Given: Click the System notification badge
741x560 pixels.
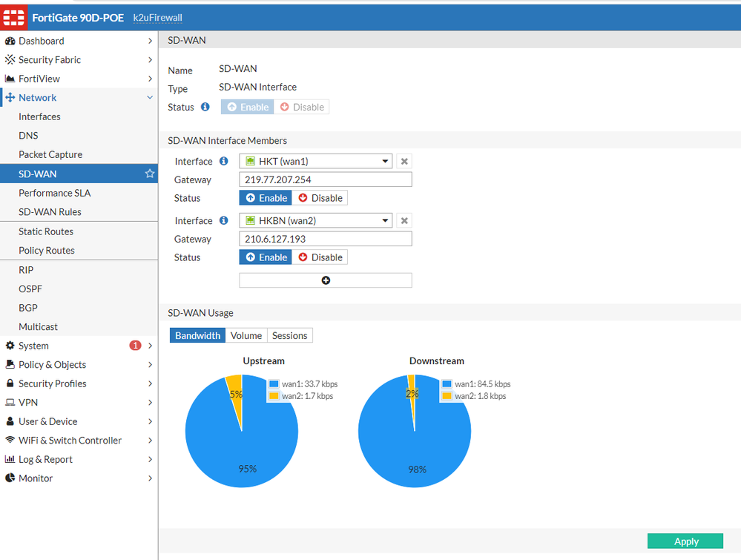Looking at the screenshot, I should [135, 346].
